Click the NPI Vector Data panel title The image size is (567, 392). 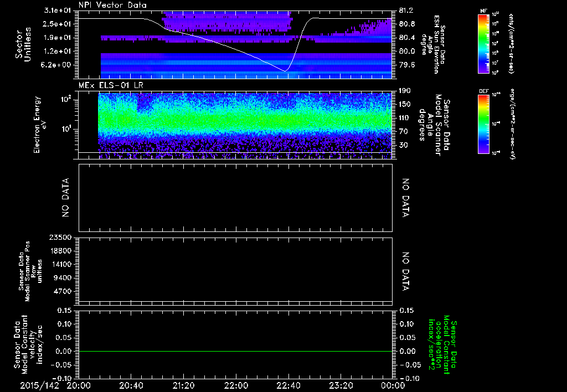(x=112, y=5)
